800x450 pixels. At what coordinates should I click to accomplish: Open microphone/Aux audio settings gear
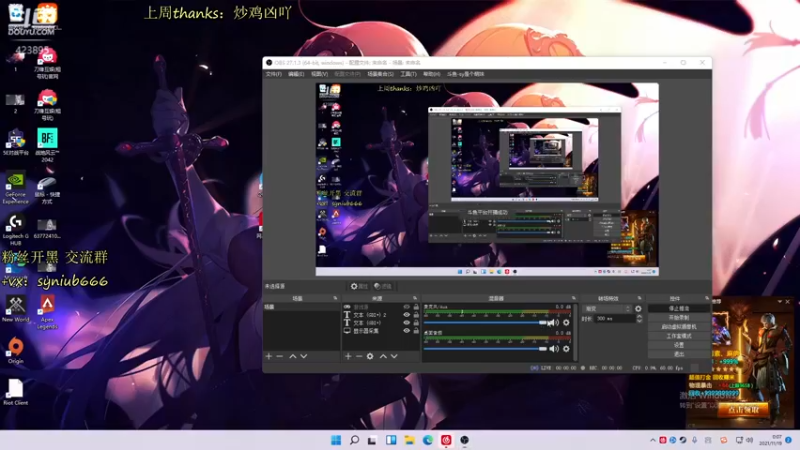(566, 322)
